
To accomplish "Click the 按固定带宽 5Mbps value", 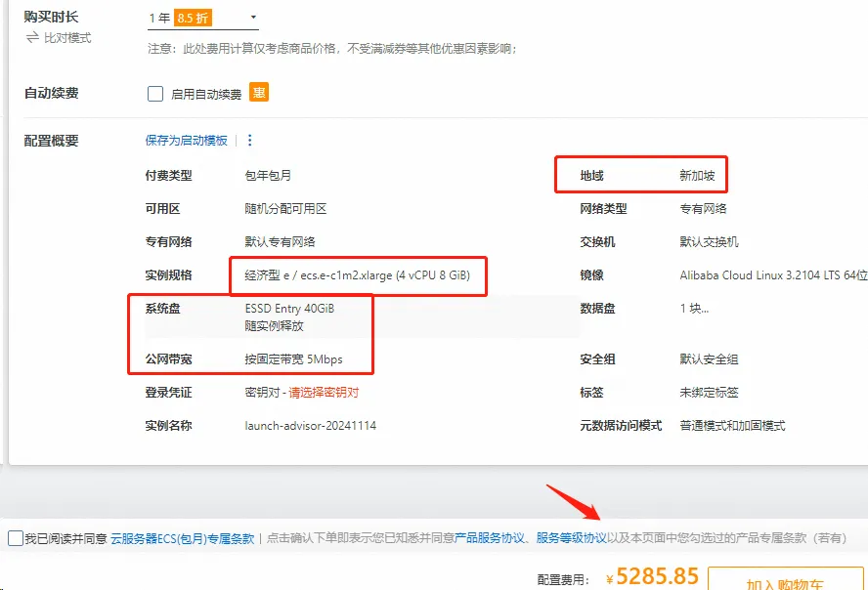I will click(x=293, y=359).
